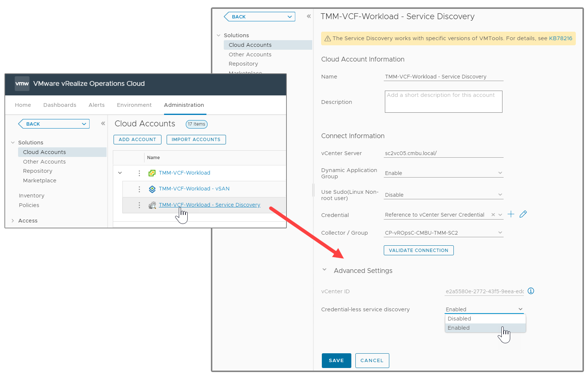588x375 pixels.
Task: Collapse the TMM-VCF-Workload account row
Action: (120, 173)
